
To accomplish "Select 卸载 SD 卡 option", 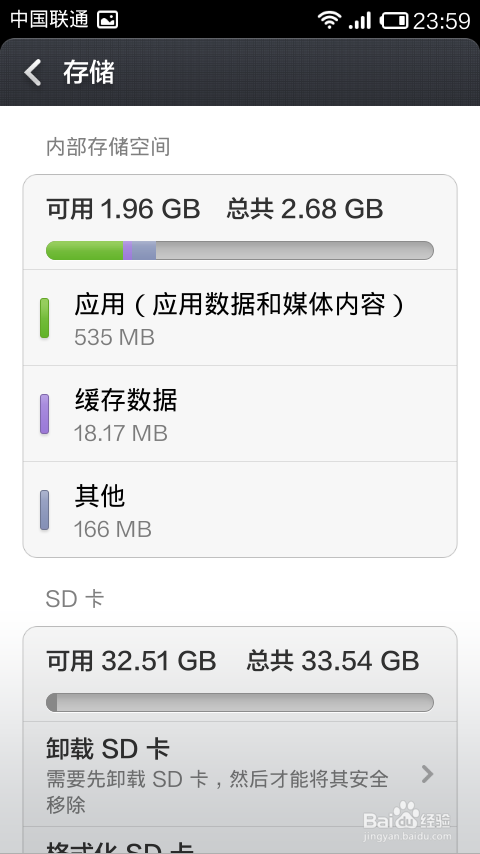I will tap(240, 774).
